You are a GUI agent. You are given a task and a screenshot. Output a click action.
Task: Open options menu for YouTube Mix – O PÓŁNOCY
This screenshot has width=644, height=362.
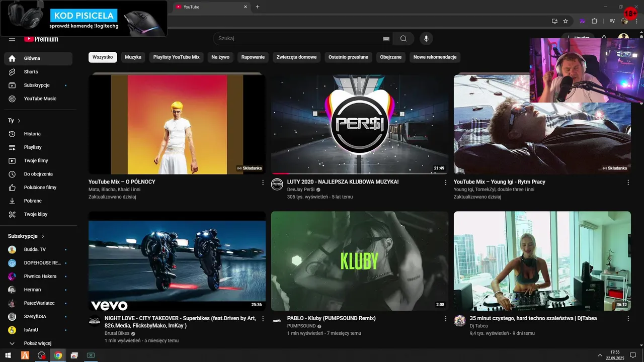tap(263, 183)
